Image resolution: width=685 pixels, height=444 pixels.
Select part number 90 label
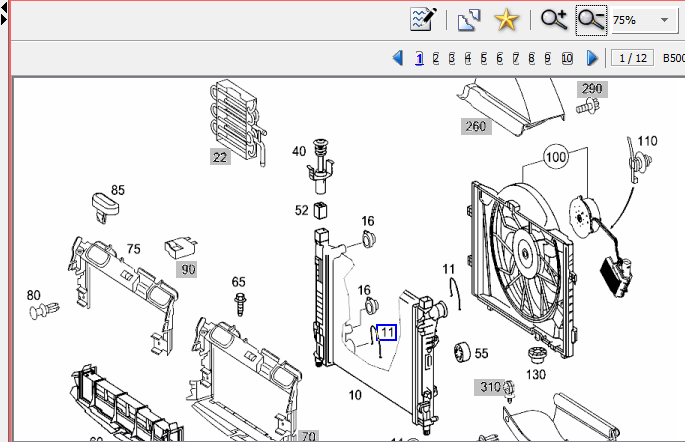[188, 268]
